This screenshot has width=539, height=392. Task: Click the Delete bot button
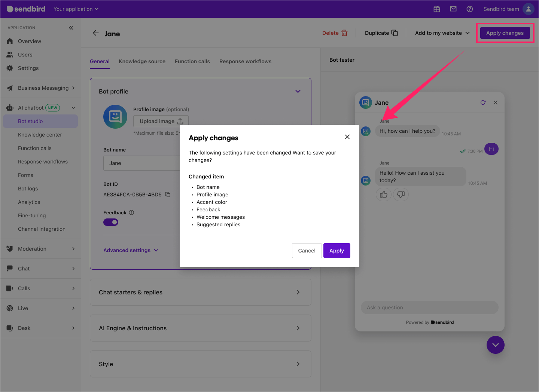point(335,33)
